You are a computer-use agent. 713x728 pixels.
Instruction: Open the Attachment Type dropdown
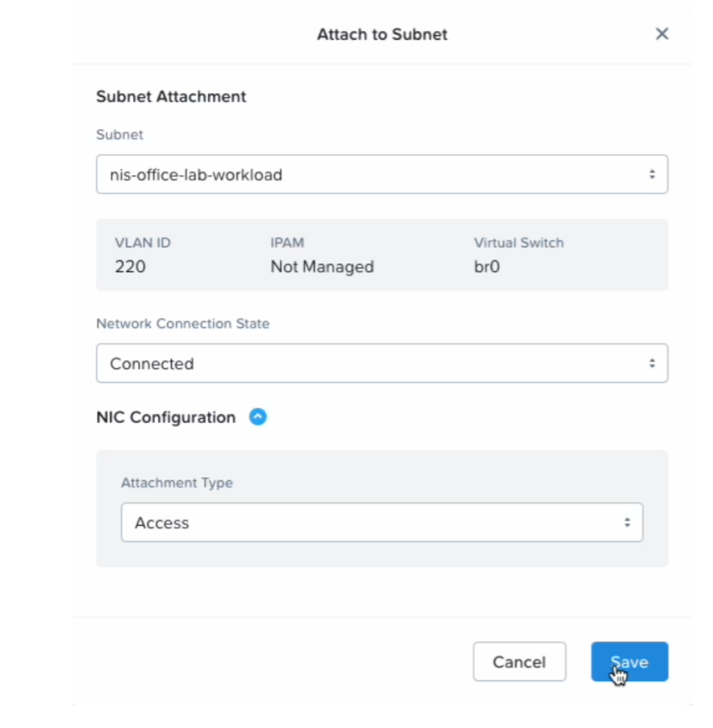(381, 523)
